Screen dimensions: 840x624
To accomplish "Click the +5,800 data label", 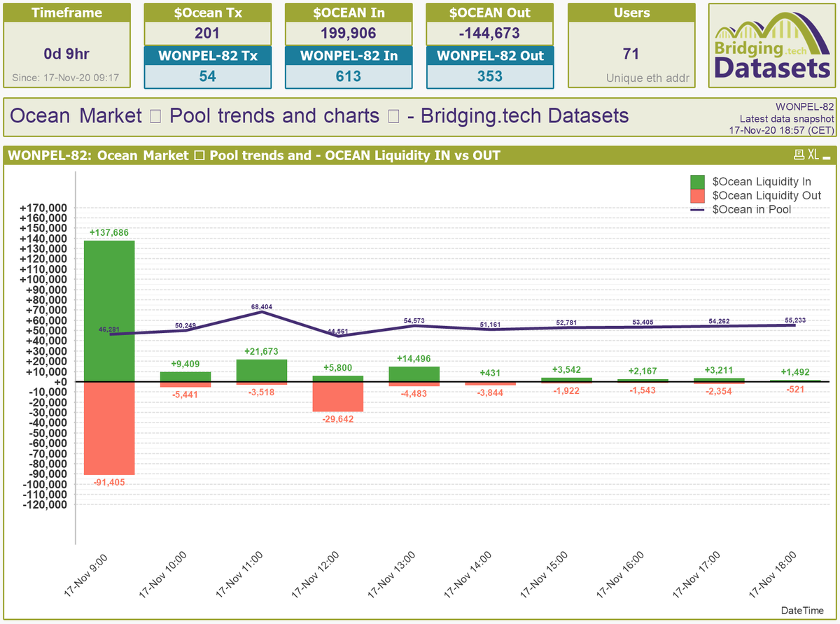I will 338,367.
